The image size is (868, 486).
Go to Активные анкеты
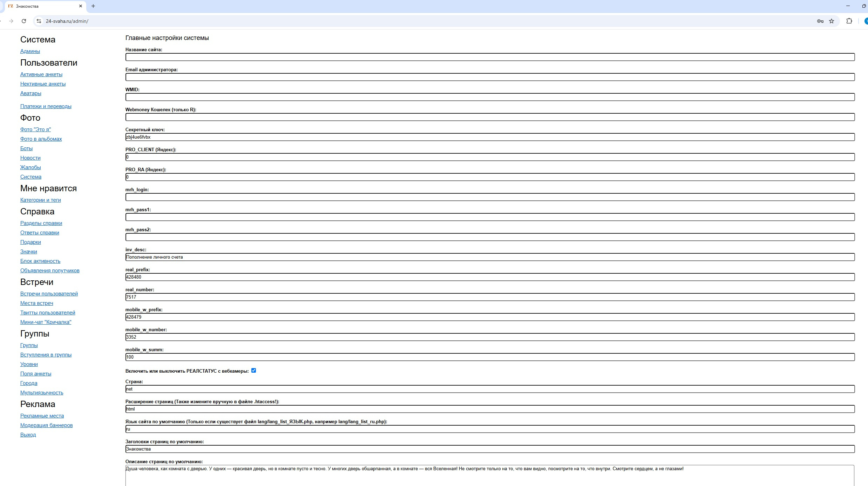pos(41,74)
